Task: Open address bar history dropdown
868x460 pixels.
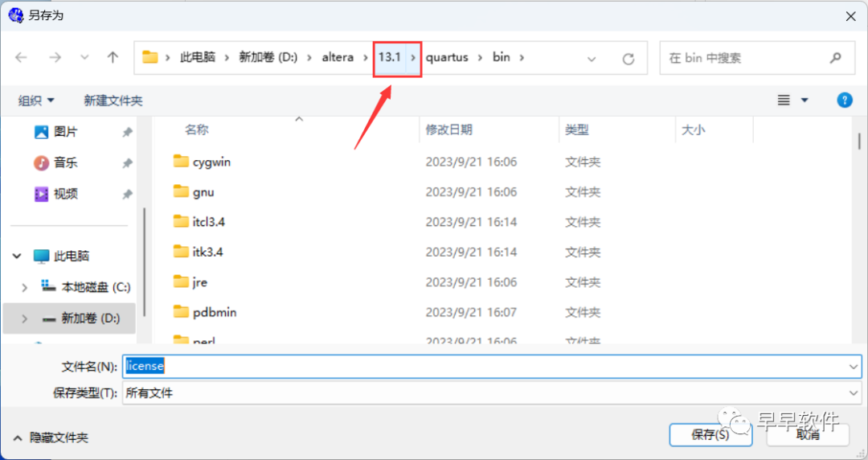Action: [592, 59]
